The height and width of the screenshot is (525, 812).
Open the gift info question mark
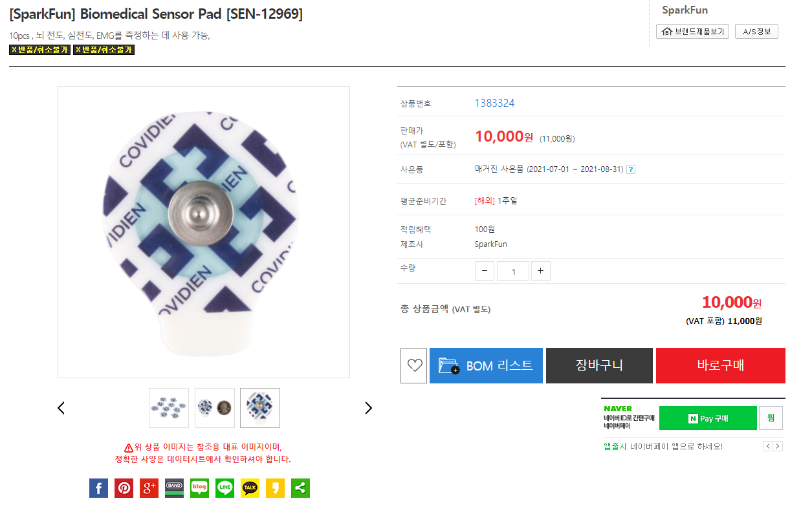pos(631,169)
